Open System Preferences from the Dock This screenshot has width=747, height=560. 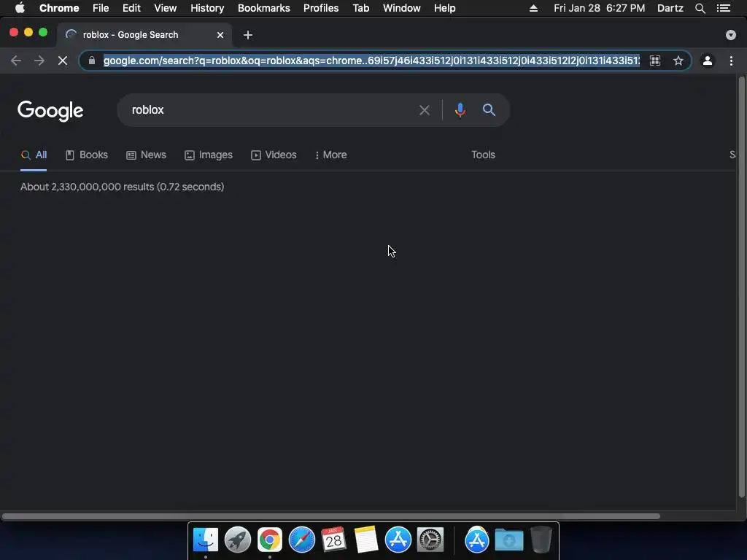click(x=430, y=540)
